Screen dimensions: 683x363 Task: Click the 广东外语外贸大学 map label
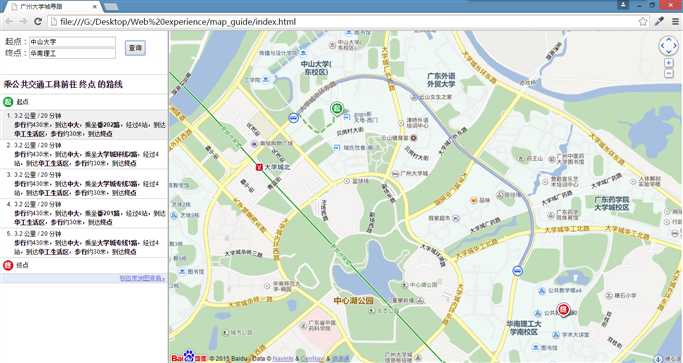click(441, 80)
